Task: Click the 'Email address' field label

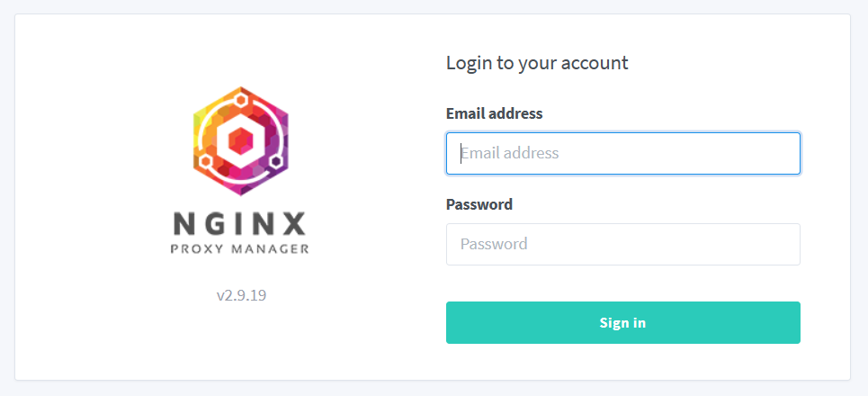Action: point(494,113)
